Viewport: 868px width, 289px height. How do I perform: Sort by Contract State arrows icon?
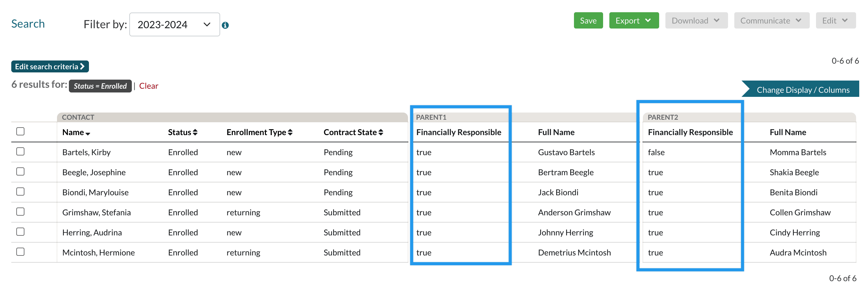pos(381,133)
